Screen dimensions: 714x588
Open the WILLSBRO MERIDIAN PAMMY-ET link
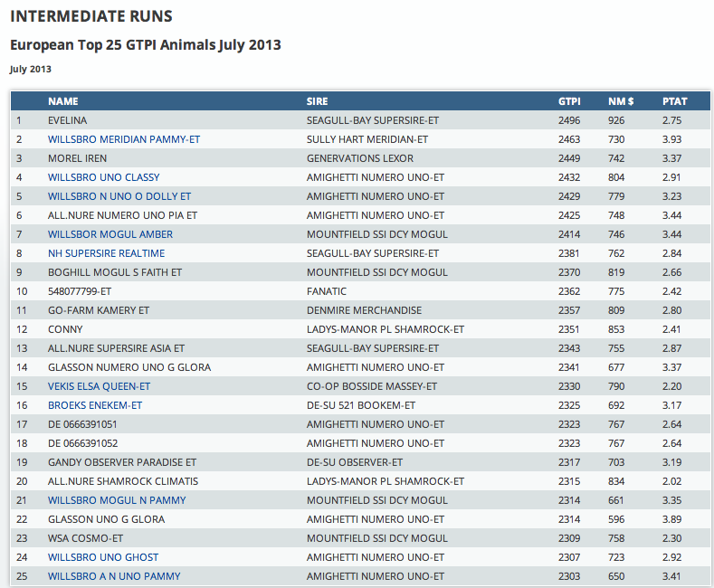[124, 139]
